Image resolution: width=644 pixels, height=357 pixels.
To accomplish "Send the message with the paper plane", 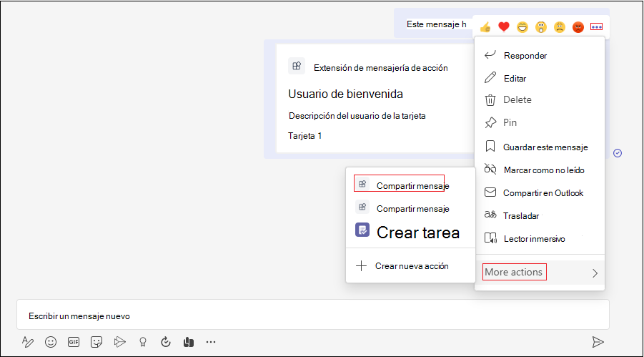I will (598, 342).
